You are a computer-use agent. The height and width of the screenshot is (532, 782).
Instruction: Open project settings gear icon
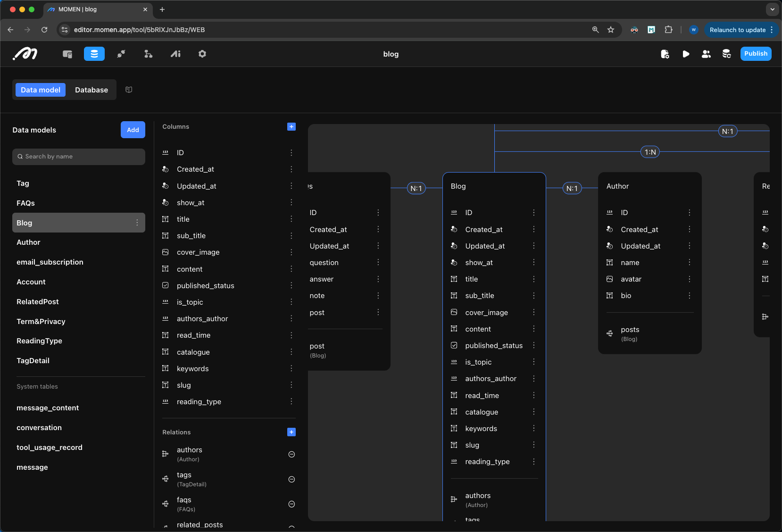click(202, 54)
